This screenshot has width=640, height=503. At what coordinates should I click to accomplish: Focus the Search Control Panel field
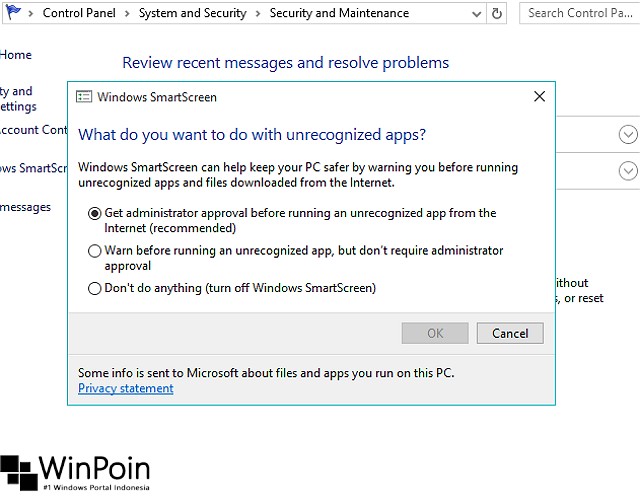click(580, 13)
